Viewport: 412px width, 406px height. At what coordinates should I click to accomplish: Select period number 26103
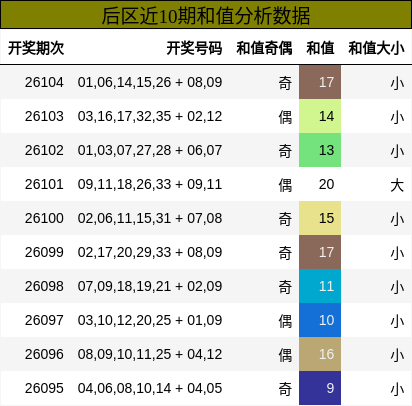click(x=44, y=116)
